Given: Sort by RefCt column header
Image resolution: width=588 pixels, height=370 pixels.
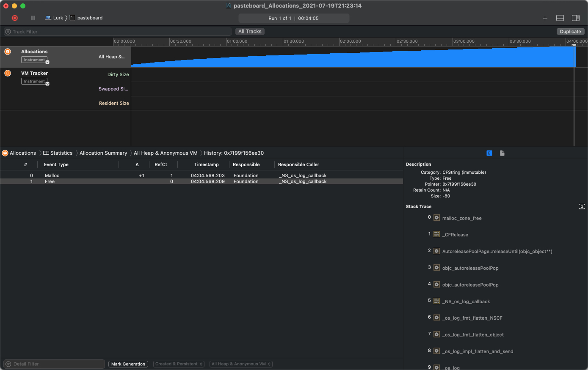Looking at the screenshot, I should click(161, 164).
